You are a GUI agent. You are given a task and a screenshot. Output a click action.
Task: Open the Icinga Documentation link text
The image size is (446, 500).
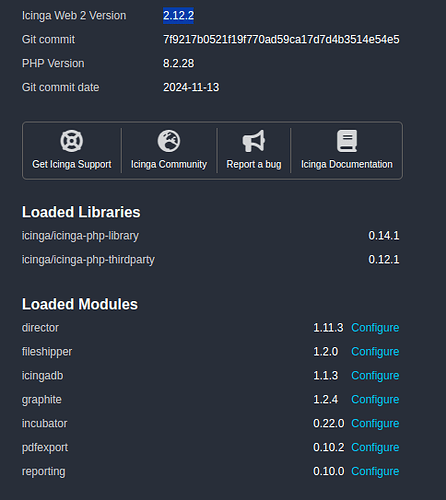[x=347, y=164]
